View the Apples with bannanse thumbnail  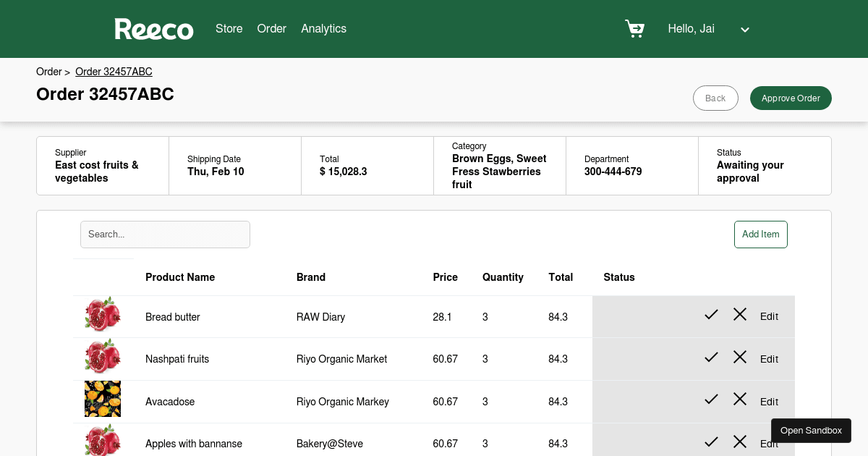click(103, 440)
